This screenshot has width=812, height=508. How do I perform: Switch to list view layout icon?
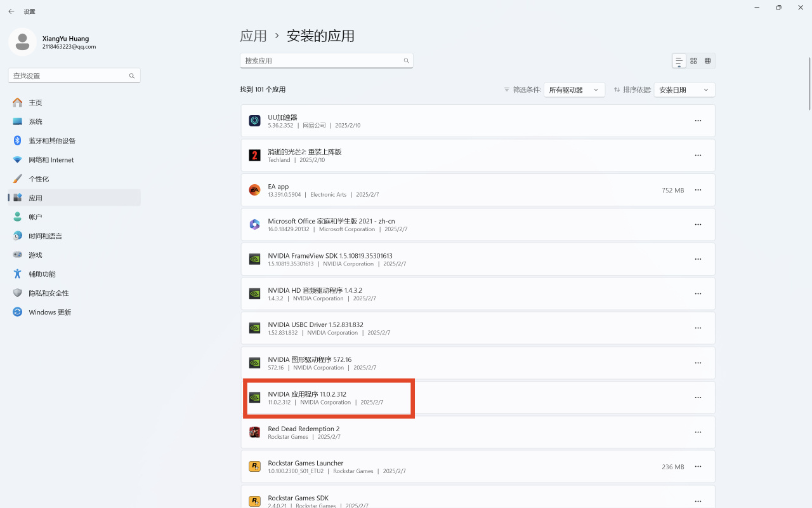click(x=679, y=60)
